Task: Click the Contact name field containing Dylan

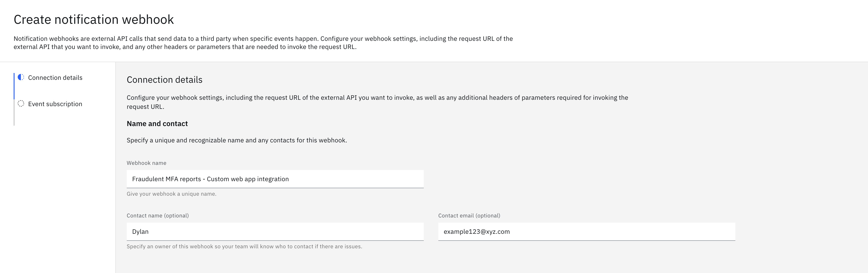Action: pyautogui.click(x=275, y=232)
